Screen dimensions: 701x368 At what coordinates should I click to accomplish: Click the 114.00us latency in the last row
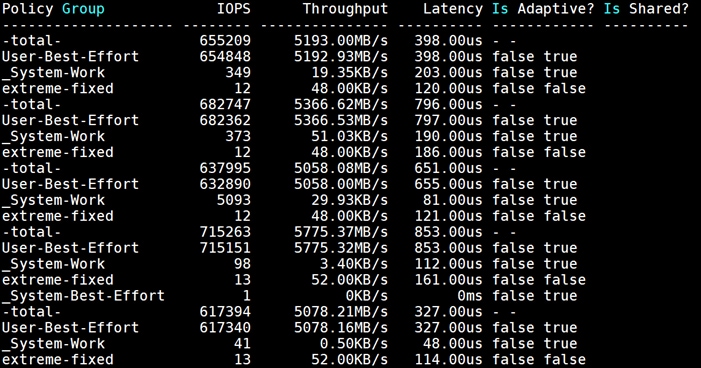point(448,360)
